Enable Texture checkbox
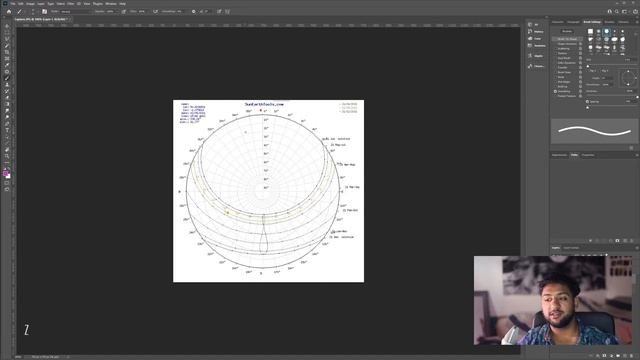 pos(556,53)
